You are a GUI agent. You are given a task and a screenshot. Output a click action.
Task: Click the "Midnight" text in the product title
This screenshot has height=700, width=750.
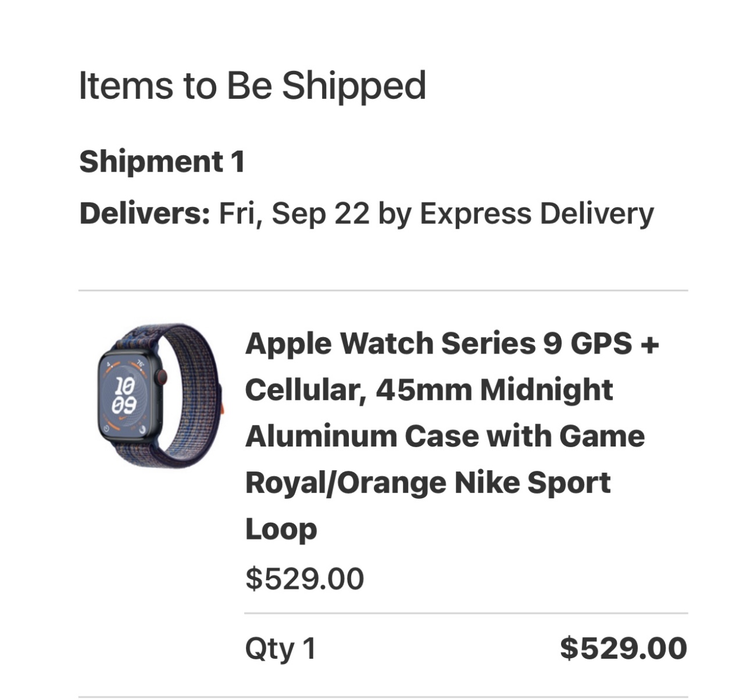pos(546,390)
